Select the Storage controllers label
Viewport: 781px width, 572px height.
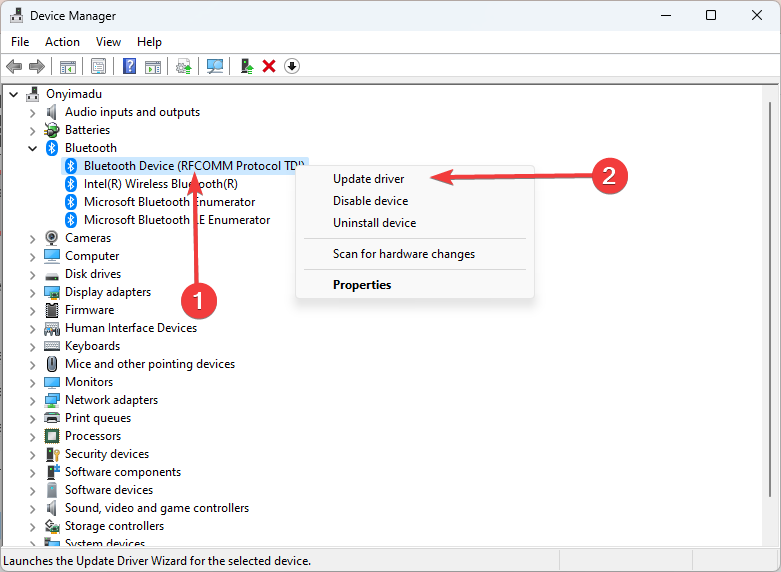(x=115, y=526)
